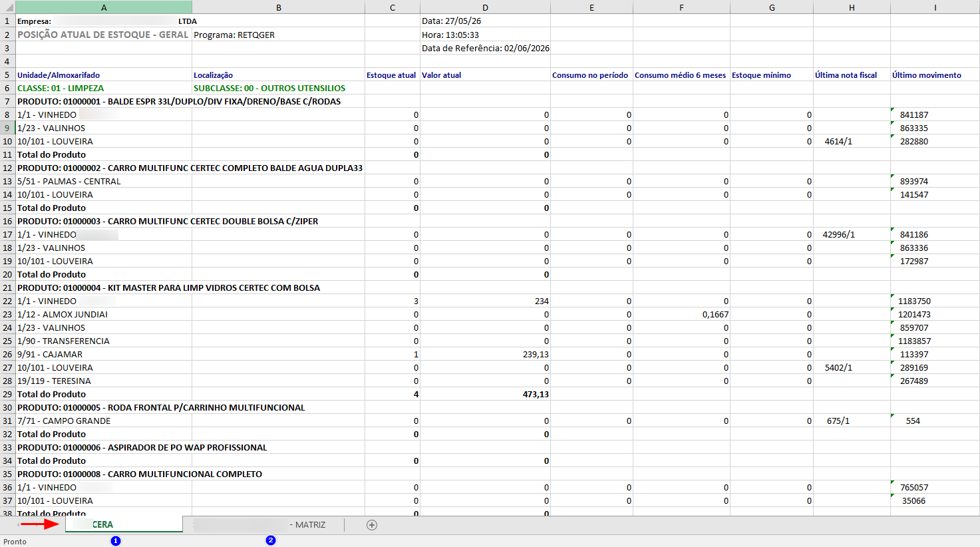Select column I header
The image size is (980, 547).
point(935,7)
